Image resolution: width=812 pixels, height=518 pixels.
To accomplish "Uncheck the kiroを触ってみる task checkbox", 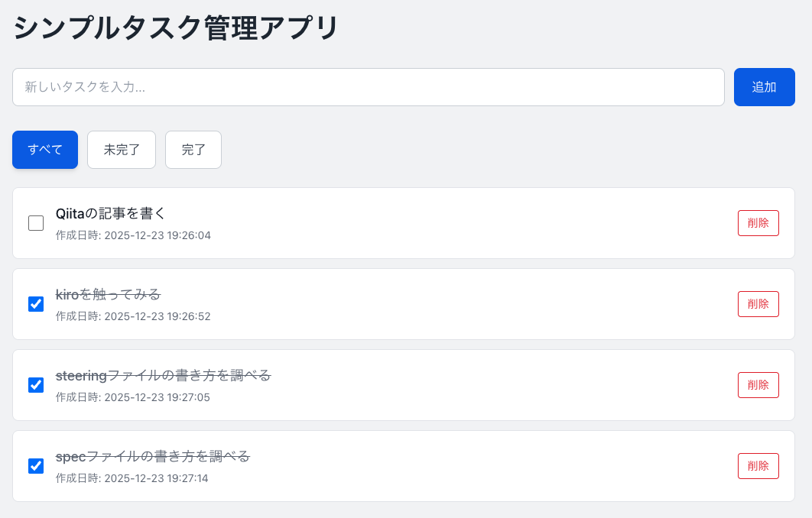I will click(x=36, y=304).
